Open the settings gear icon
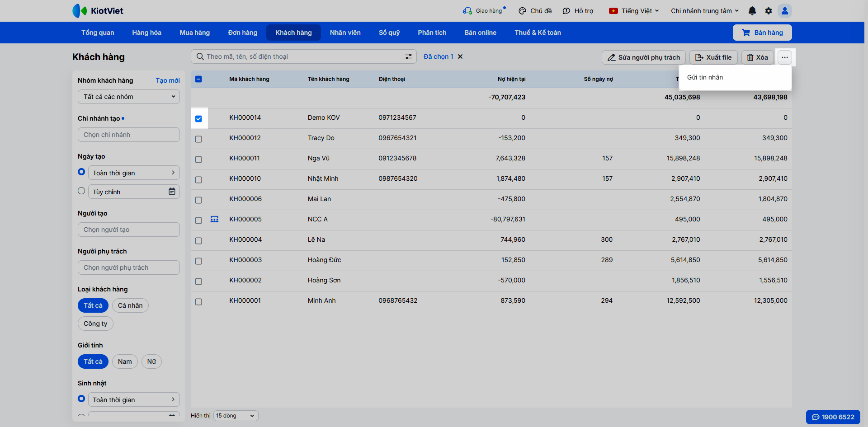Viewport: 868px width, 427px height. (769, 11)
